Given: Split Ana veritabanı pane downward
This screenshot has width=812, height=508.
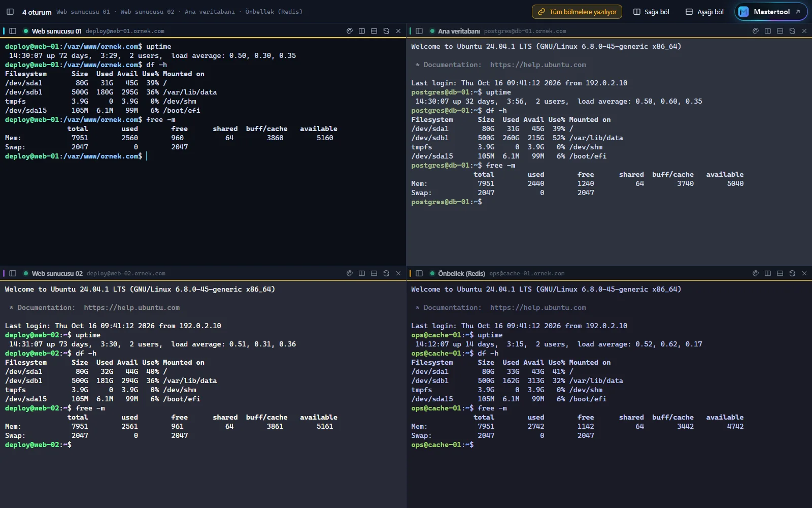Looking at the screenshot, I should click(x=780, y=31).
